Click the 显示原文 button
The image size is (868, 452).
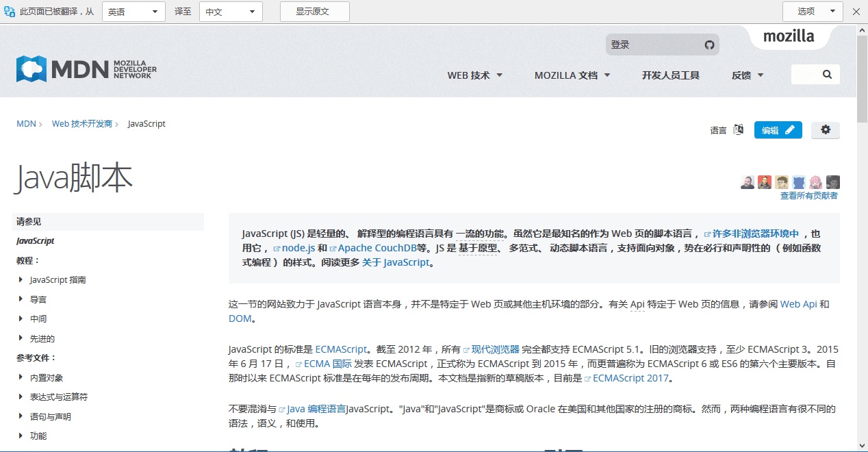tap(314, 12)
